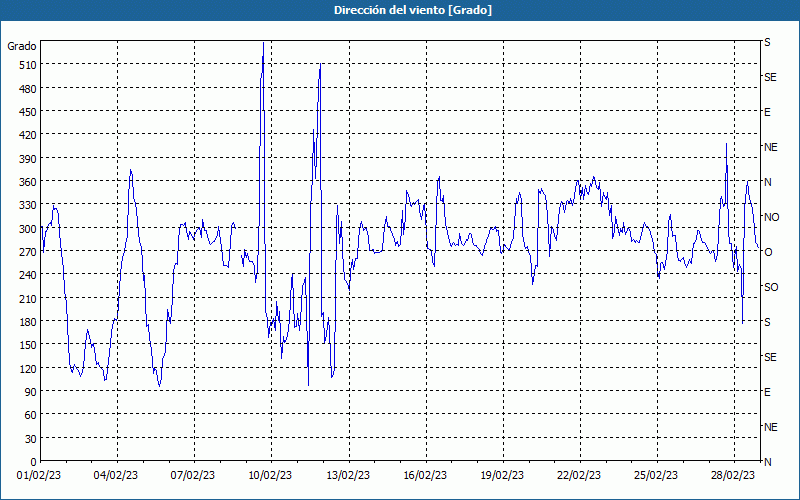Screen dimensions: 800x500
Task: Click the 330 degree axis label
Action: click(x=27, y=205)
